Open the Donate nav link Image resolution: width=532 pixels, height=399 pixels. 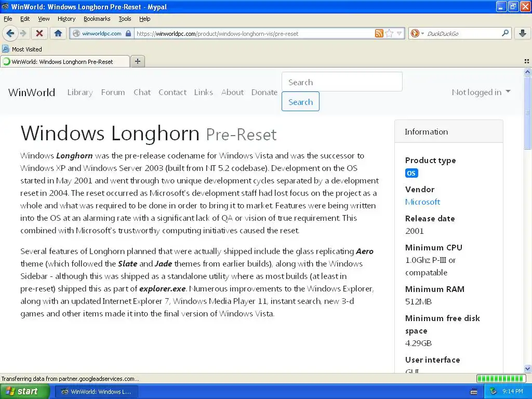pyautogui.click(x=264, y=92)
